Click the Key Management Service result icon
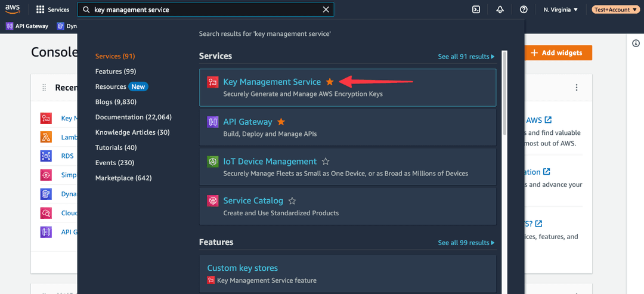The height and width of the screenshot is (294, 644). 212,82
